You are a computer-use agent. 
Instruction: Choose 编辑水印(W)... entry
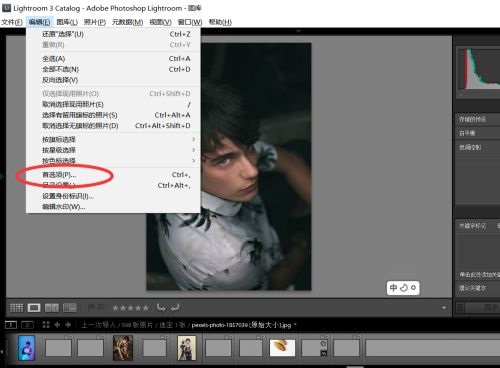113,207
